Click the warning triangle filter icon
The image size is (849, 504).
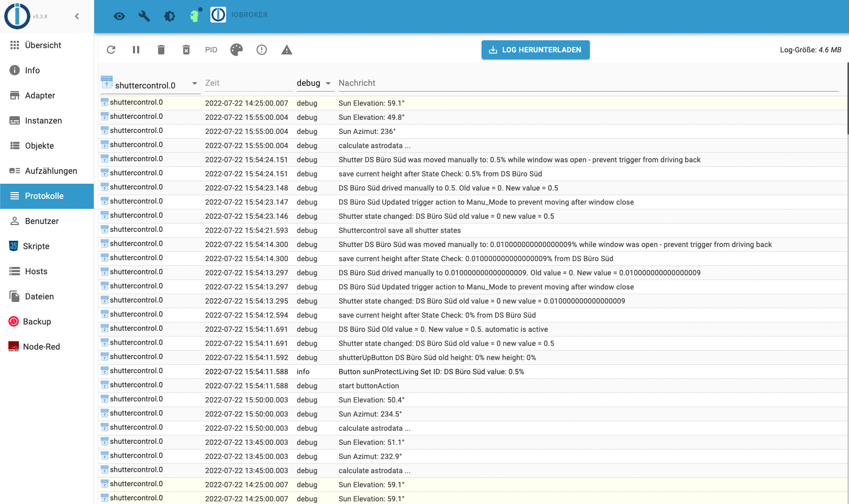(x=287, y=50)
